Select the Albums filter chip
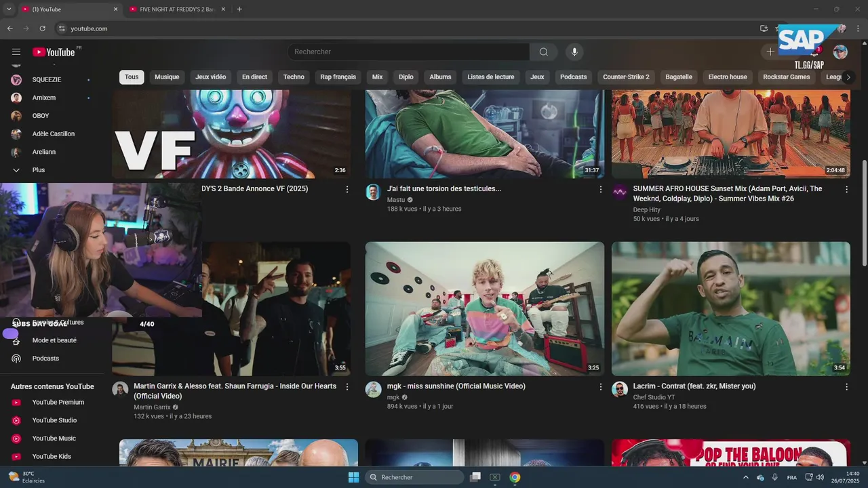Image resolution: width=868 pixels, height=488 pixels. 440,77
